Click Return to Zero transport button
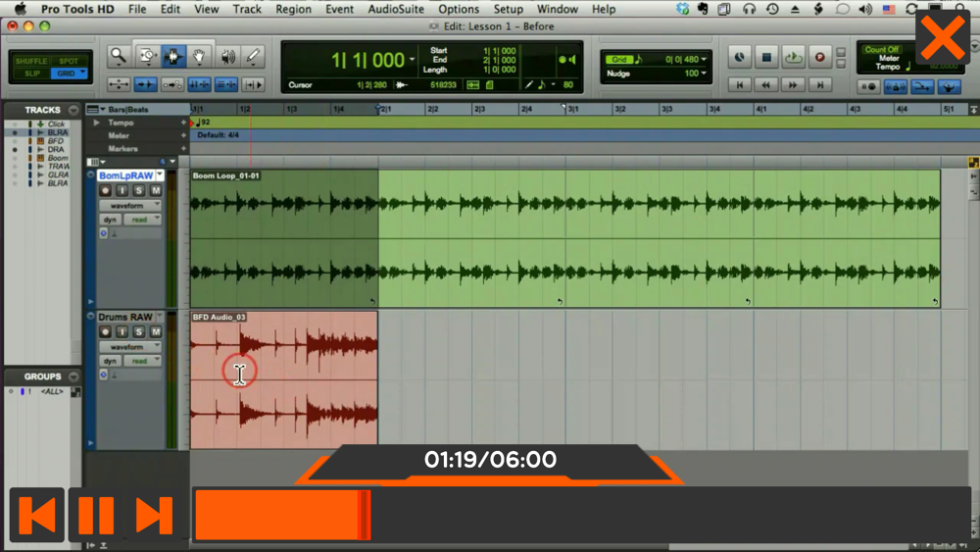 739,84
